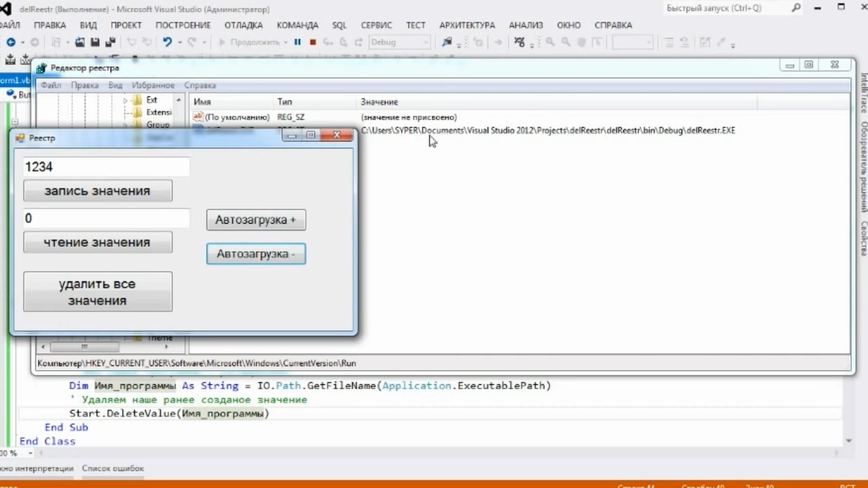Open the IntelliTrace side tab
The image size is (868, 488).
[x=863, y=93]
